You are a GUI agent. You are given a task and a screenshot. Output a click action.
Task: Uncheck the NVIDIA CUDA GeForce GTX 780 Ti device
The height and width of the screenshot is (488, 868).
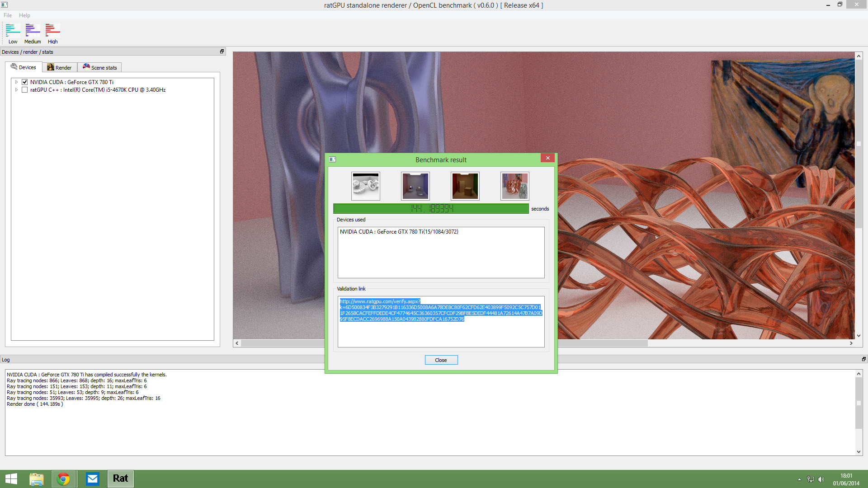click(x=25, y=82)
